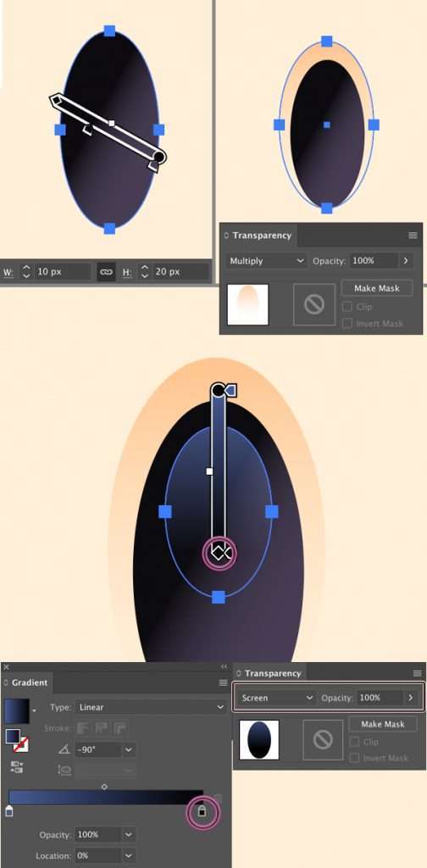Click the height stepper arrows beside H

[144, 272]
